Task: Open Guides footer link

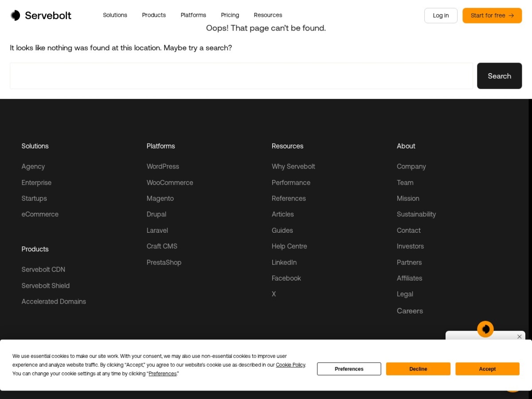Action: tap(282, 231)
